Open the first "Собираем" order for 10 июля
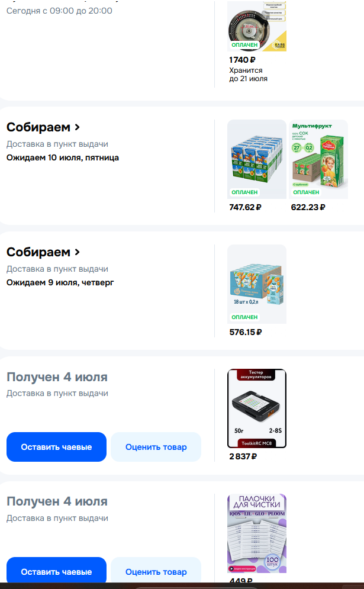Image resolution: width=364 pixels, height=589 pixels. click(x=43, y=127)
